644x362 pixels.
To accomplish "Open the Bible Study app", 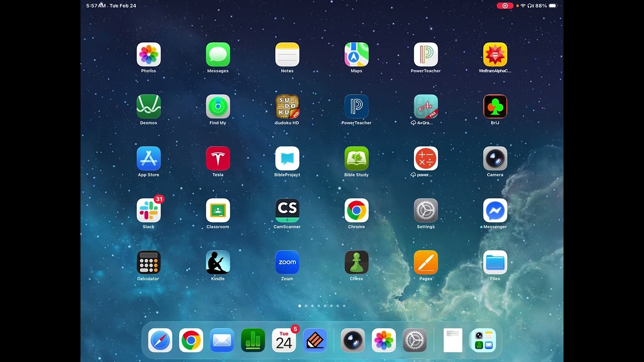I will (x=357, y=158).
